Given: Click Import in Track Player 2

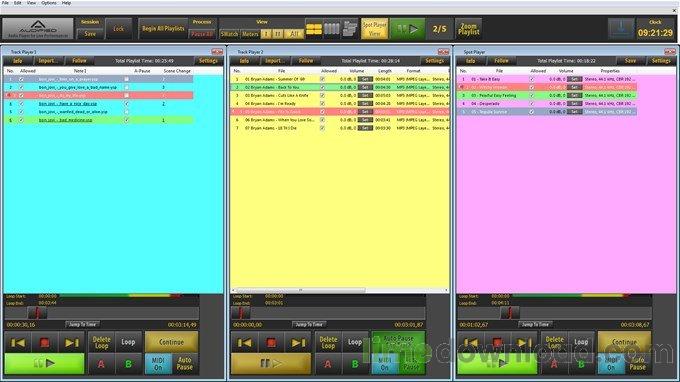Looking at the screenshot, I should [x=274, y=61].
